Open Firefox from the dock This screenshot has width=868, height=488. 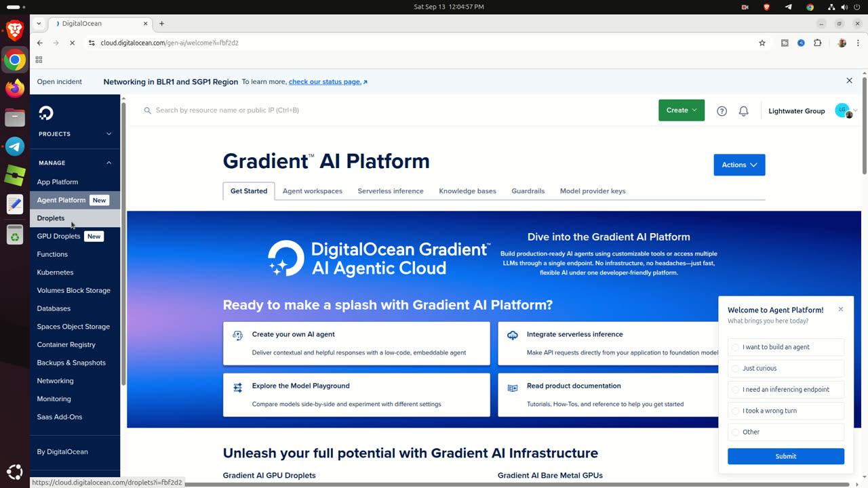15,88
